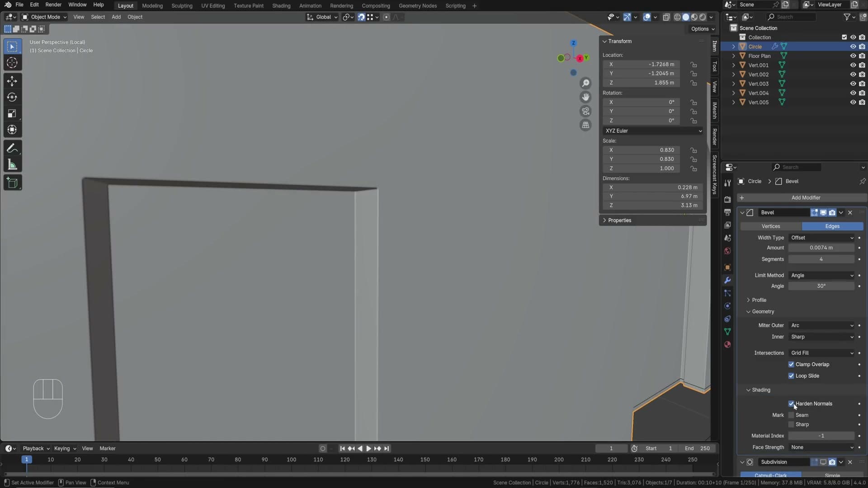The image size is (868, 488).
Task: Toggle snapping magnet icon in header
Action: tap(361, 17)
